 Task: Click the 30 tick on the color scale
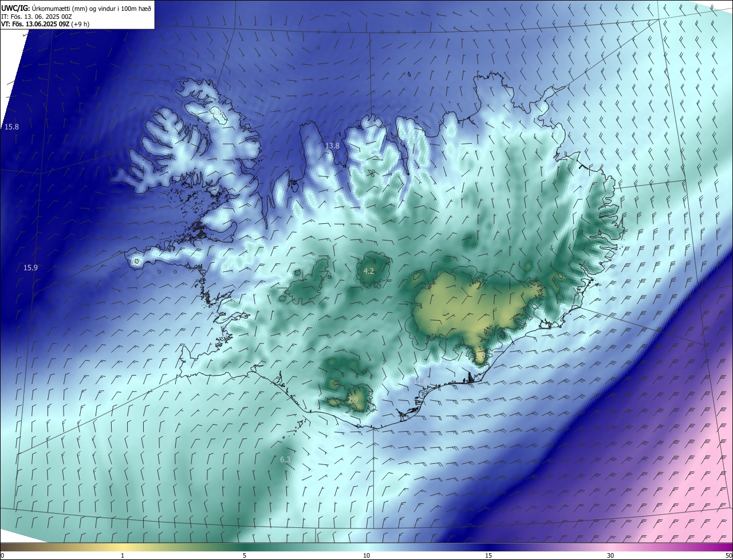tap(610, 556)
